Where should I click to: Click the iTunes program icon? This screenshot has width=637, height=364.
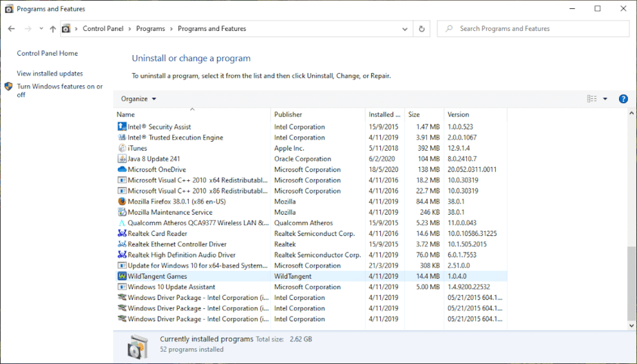click(122, 148)
